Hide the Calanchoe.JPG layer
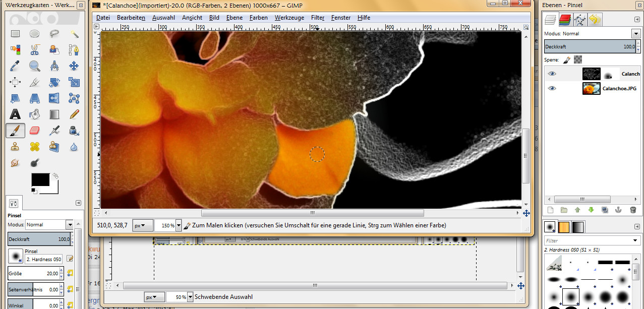Image resolution: width=644 pixels, height=309 pixels. (x=552, y=88)
